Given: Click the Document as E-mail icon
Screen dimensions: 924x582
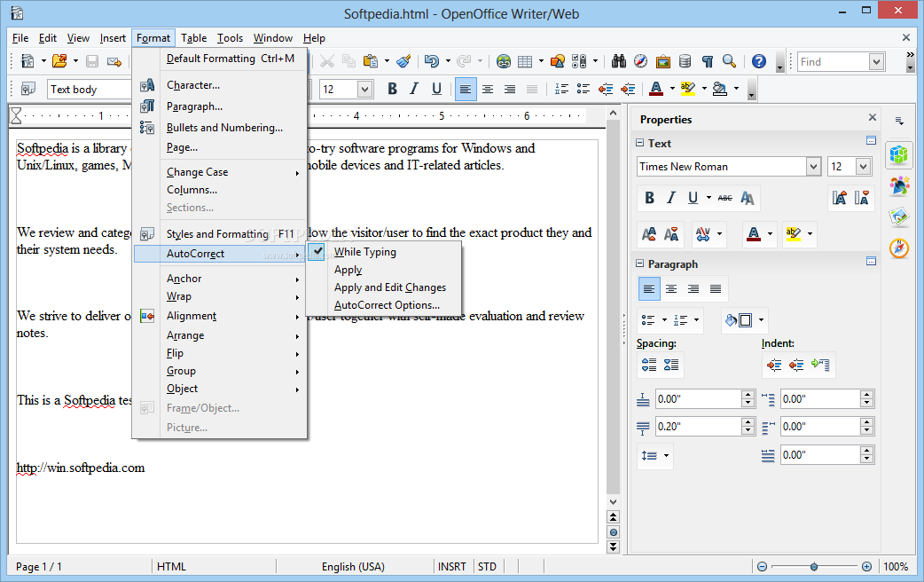Looking at the screenshot, I should pyautogui.click(x=114, y=61).
